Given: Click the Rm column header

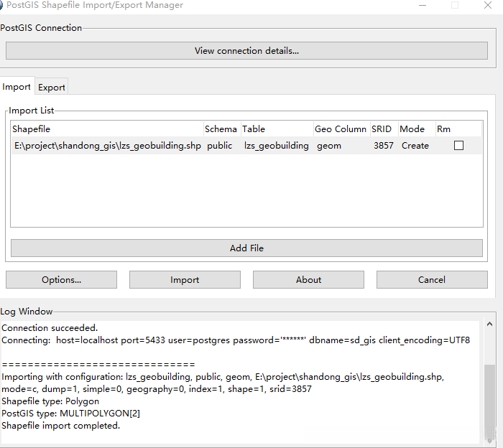Looking at the screenshot, I should (x=458, y=129).
